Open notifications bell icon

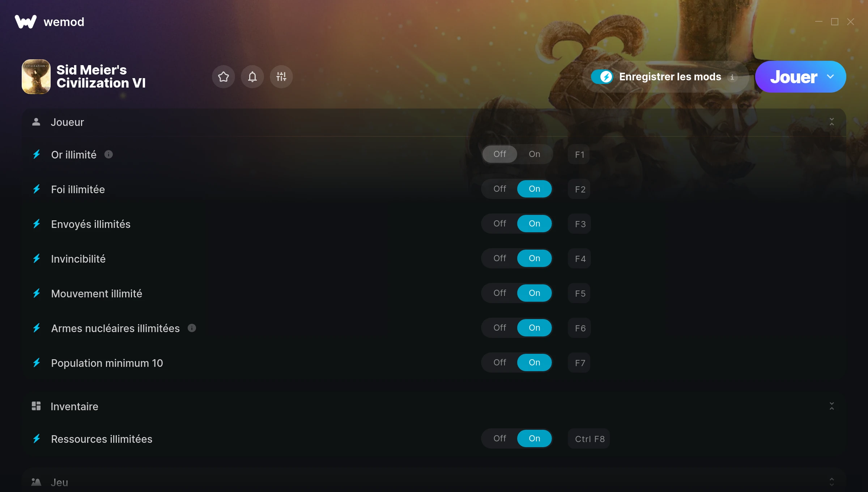(x=252, y=77)
